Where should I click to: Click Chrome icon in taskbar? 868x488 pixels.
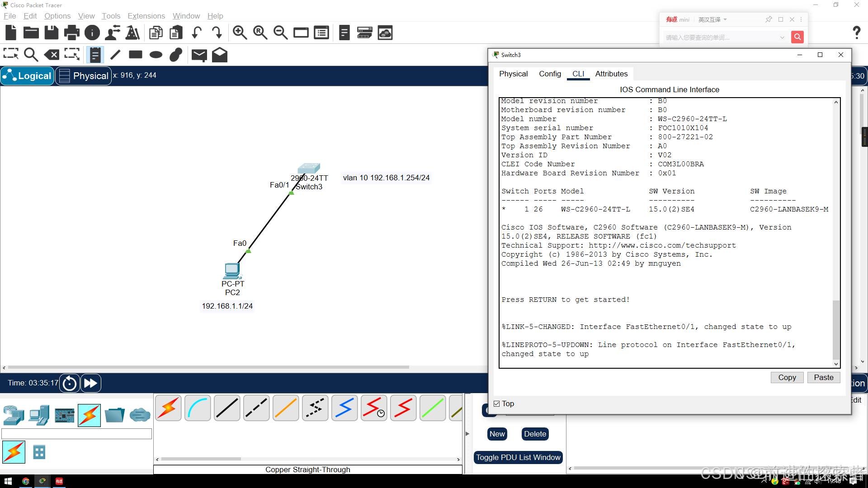(x=26, y=481)
